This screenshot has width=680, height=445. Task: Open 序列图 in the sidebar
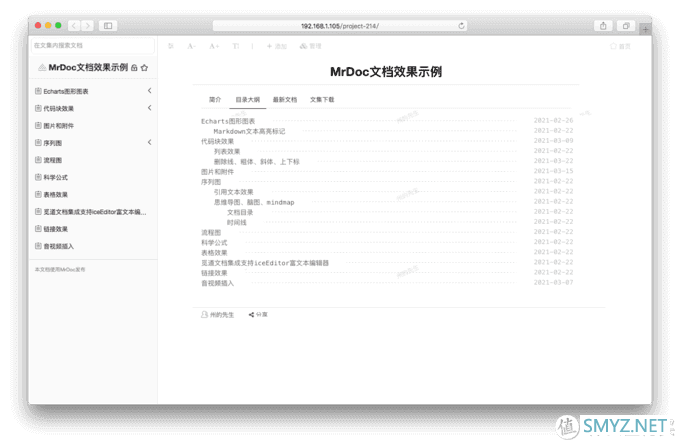pos(52,143)
